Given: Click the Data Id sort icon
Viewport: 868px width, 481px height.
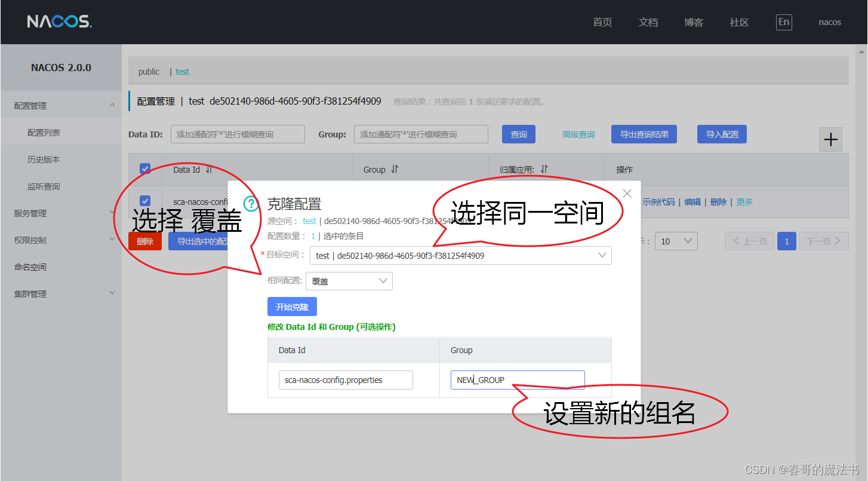Looking at the screenshot, I should tap(208, 170).
